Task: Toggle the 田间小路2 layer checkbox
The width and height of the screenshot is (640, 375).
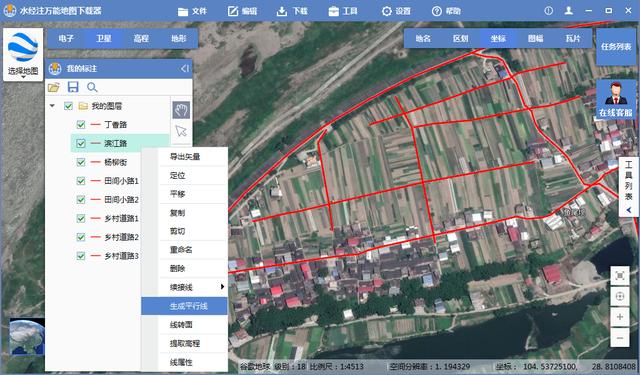Action: (x=81, y=200)
